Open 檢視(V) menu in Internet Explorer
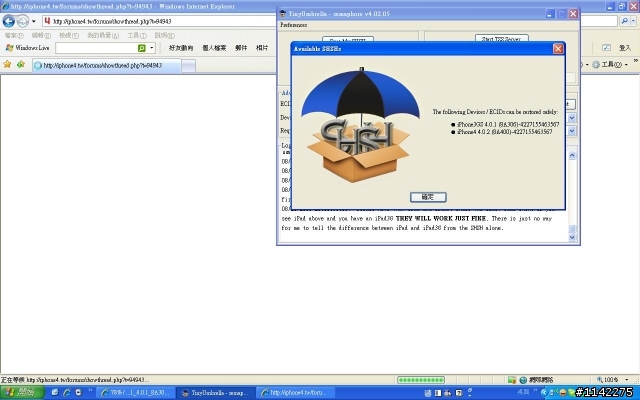The image size is (640, 400). click(x=69, y=36)
